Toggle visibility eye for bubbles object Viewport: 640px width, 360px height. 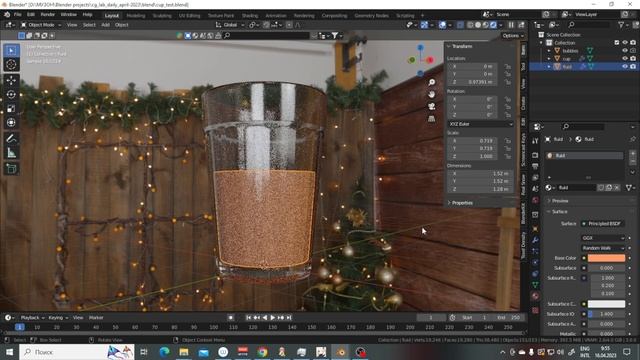[625, 51]
